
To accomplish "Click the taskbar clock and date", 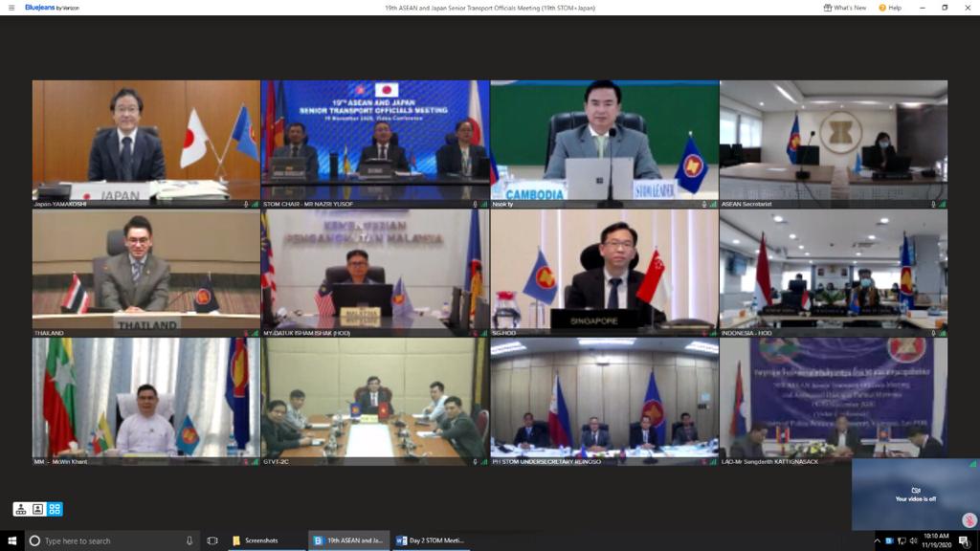I will click(x=937, y=540).
